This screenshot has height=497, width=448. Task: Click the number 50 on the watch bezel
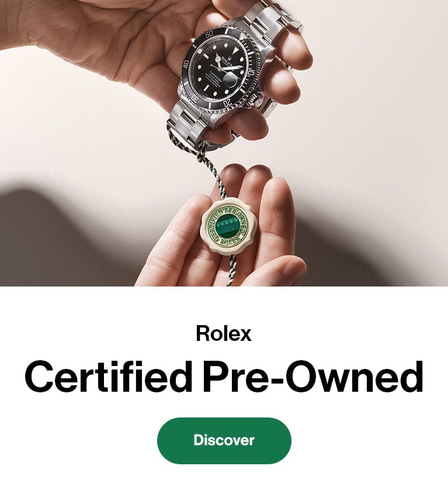(209, 34)
